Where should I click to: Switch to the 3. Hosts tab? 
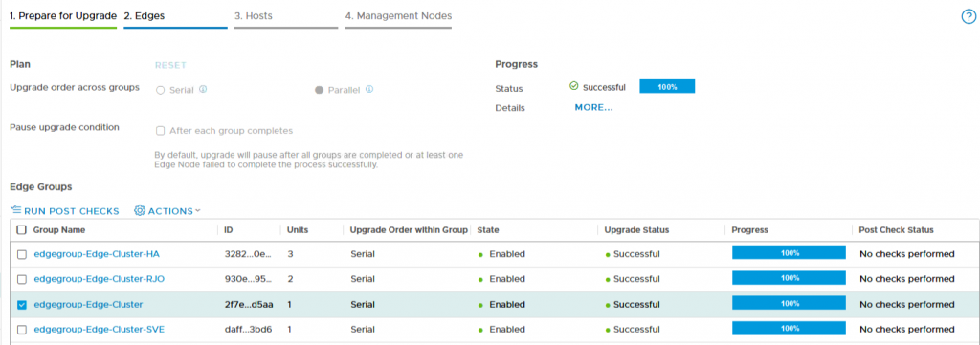253,16
